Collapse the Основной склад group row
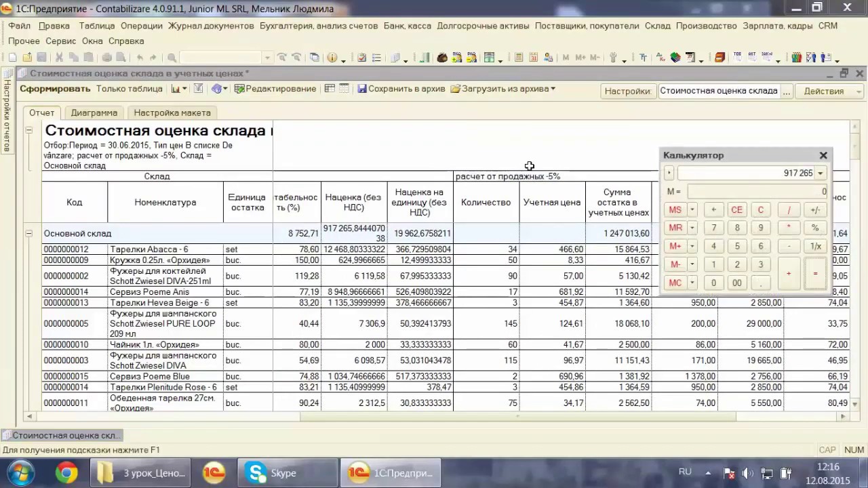 [28, 233]
